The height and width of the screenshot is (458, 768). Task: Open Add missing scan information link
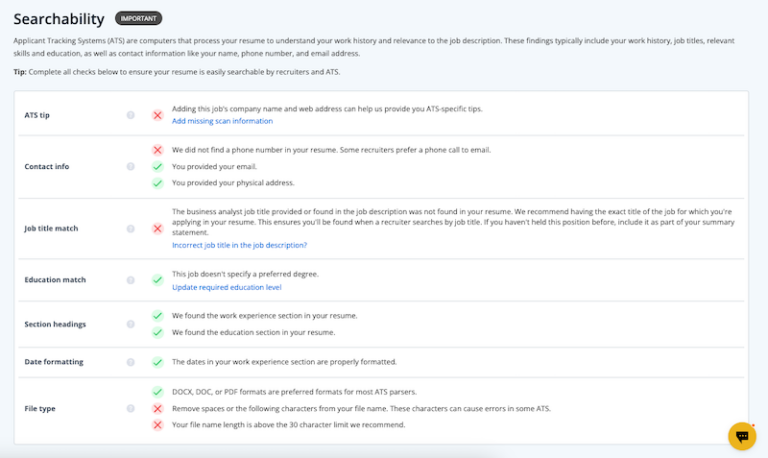(x=222, y=121)
